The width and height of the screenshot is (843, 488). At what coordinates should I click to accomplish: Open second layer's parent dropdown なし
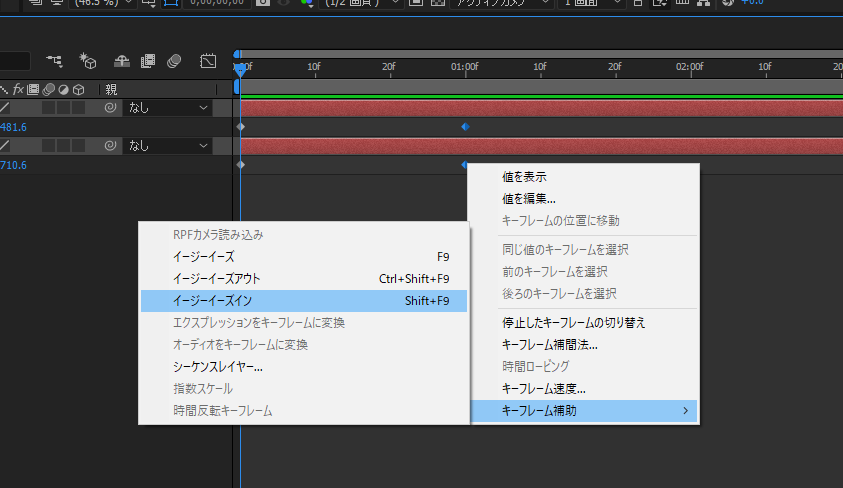[x=167, y=146]
